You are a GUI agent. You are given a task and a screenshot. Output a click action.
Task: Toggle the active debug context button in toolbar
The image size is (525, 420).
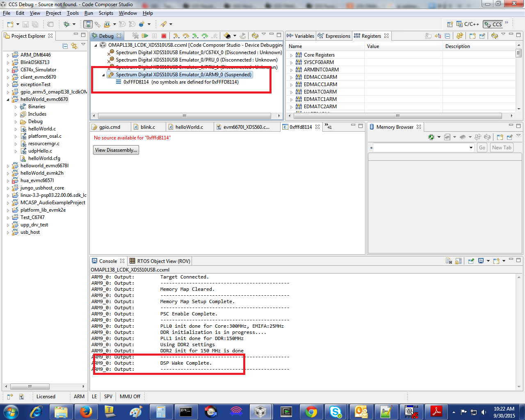click(x=88, y=25)
